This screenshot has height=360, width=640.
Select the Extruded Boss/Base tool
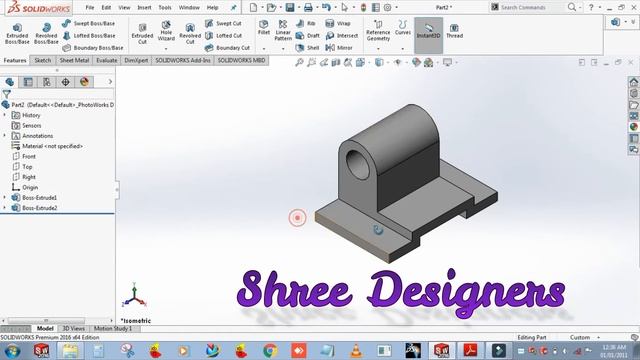pyautogui.click(x=17, y=33)
